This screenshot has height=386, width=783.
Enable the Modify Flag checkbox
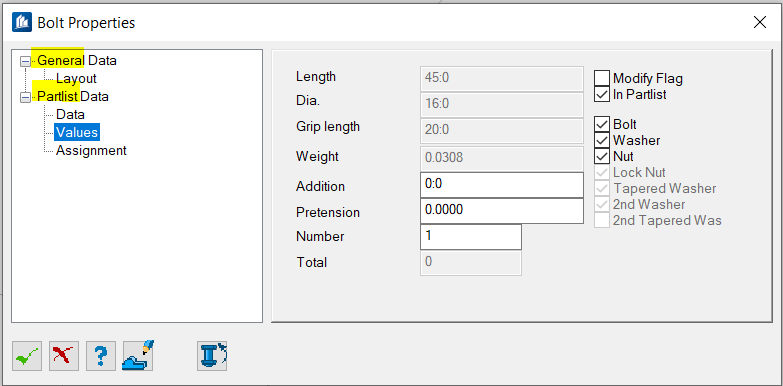[x=602, y=78]
